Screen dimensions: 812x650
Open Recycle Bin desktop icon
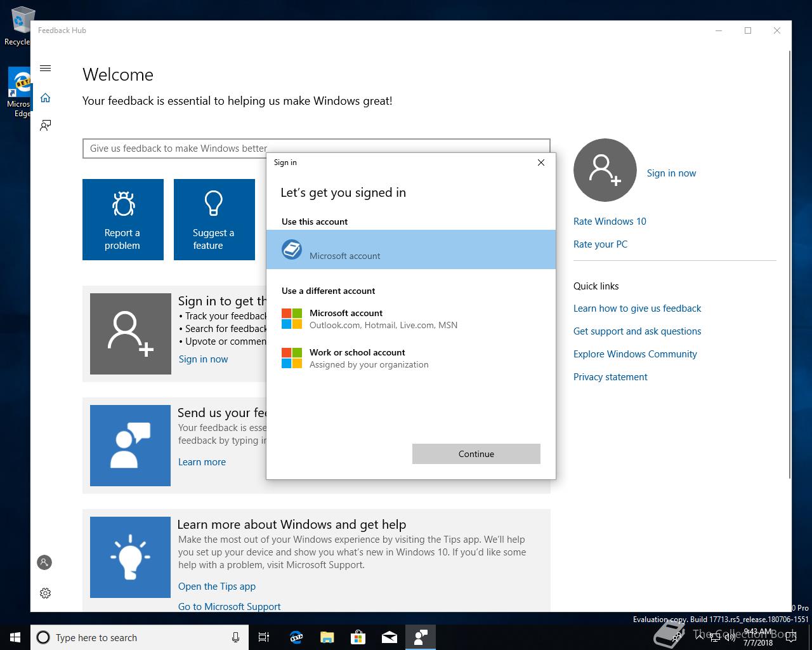coord(19,27)
